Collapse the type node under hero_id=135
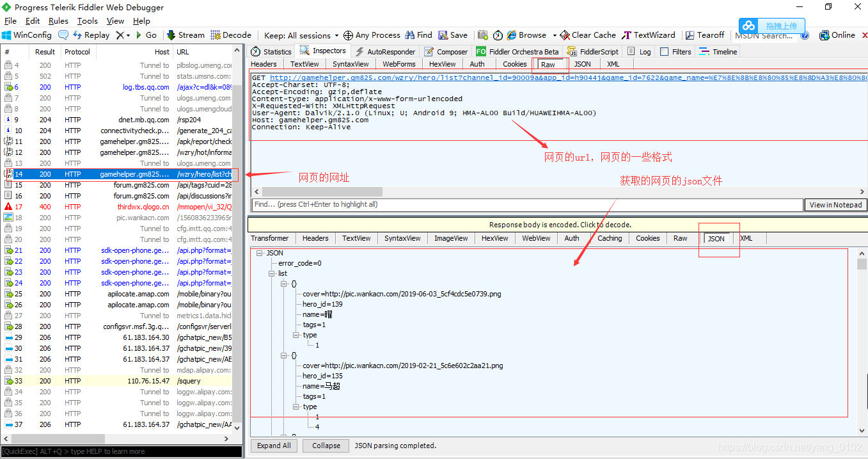Viewport: 868px width, 459px height. [x=296, y=407]
